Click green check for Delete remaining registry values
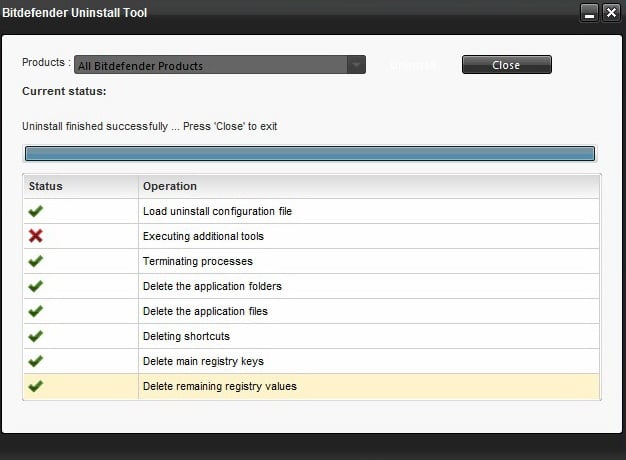The width and height of the screenshot is (626, 460). click(36, 386)
